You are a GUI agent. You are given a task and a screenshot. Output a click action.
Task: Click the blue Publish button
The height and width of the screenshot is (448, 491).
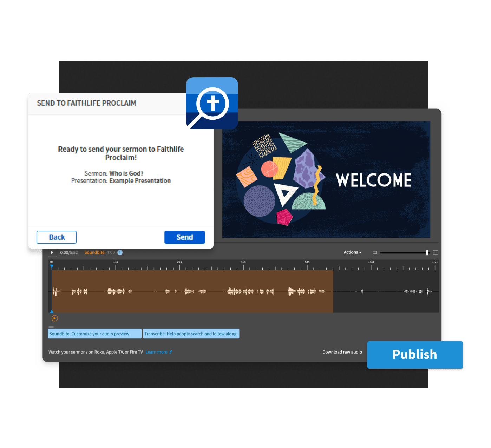pyautogui.click(x=415, y=355)
